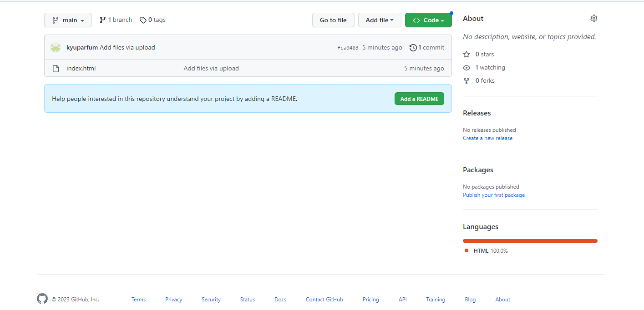The image size is (644, 310).
Task: Click the kyuparfum avatar image
Action: [x=56, y=47]
